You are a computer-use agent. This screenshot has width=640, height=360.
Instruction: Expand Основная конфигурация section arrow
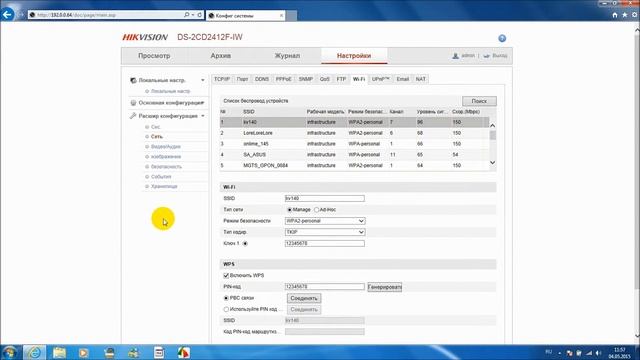(x=202, y=103)
